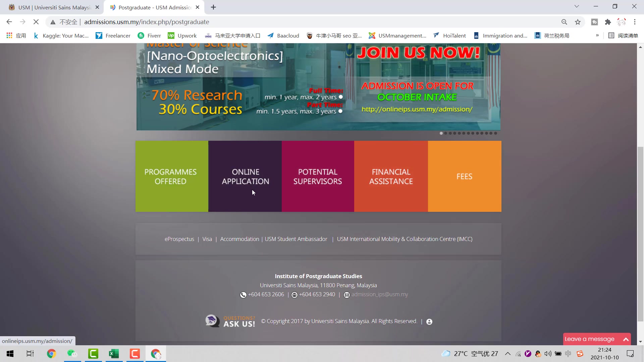Follow the eProspectus link
The image size is (644, 362).
tap(179, 239)
